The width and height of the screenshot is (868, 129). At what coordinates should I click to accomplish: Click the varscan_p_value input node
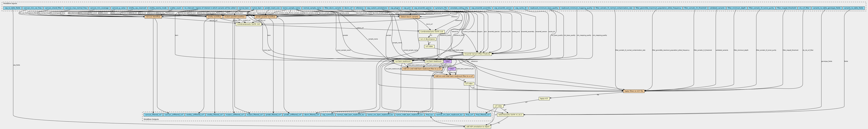tap(119, 8)
